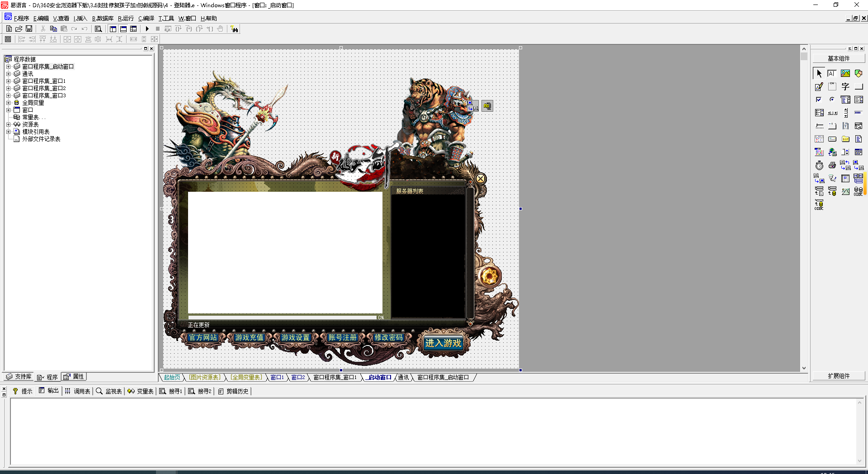Select the timer (stopwatch) component icon
This screenshot has height=474, width=868.
(819, 166)
